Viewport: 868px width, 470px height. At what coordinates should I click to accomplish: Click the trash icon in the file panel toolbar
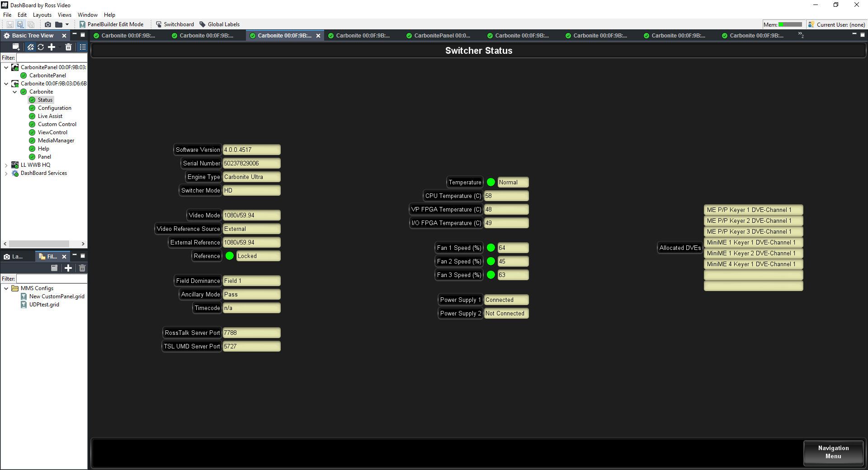pyautogui.click(x=82, y=268)
